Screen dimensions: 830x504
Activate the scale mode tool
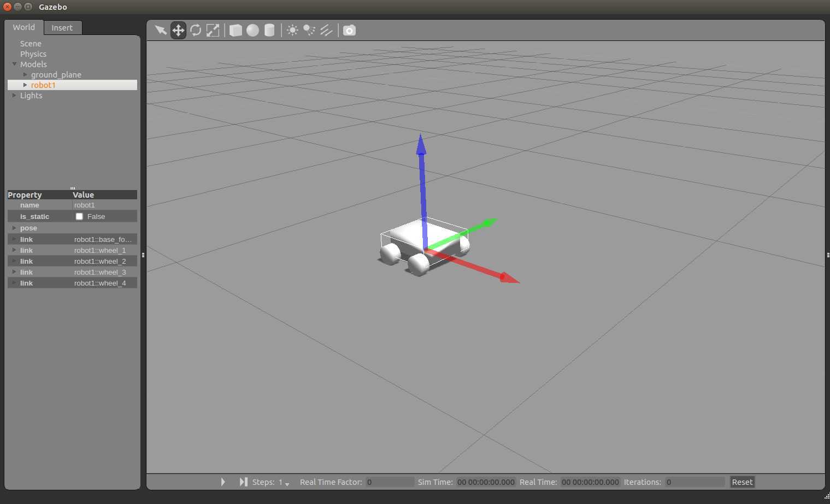pos(213,30)
